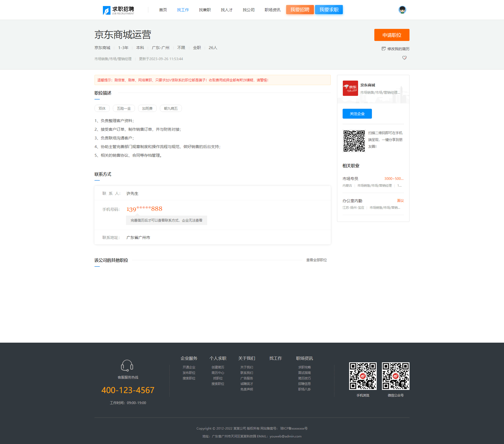Click the hotline number 400-123-4567

pyautogui.click(x=128, y=390)
